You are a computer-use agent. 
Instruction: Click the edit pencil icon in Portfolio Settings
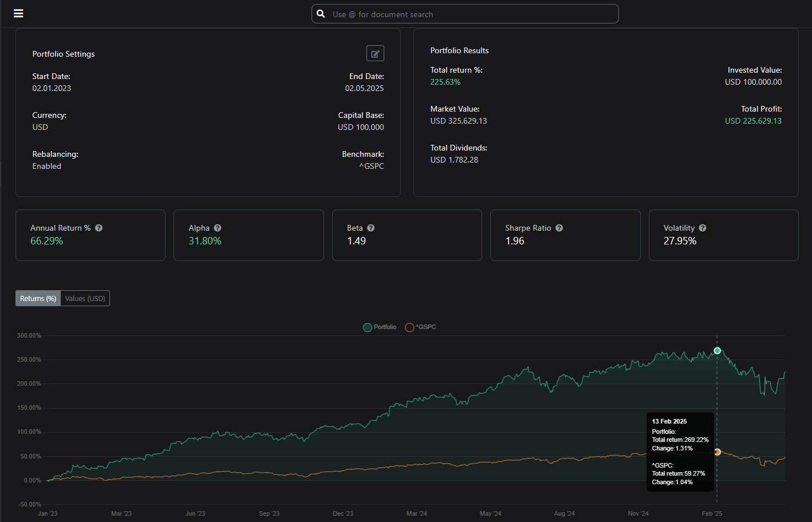click(x=375, y=53)
